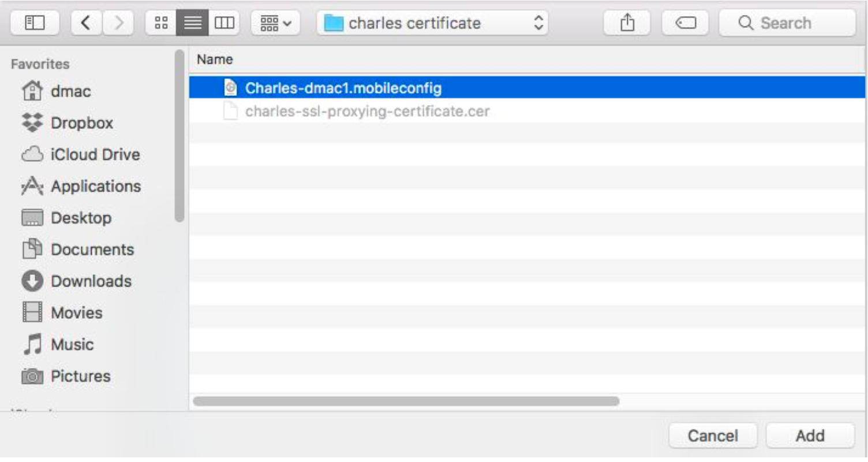The image size is (868, 462).
Task: Open Downloads in the sidebar
Action: tap(76, 281)
